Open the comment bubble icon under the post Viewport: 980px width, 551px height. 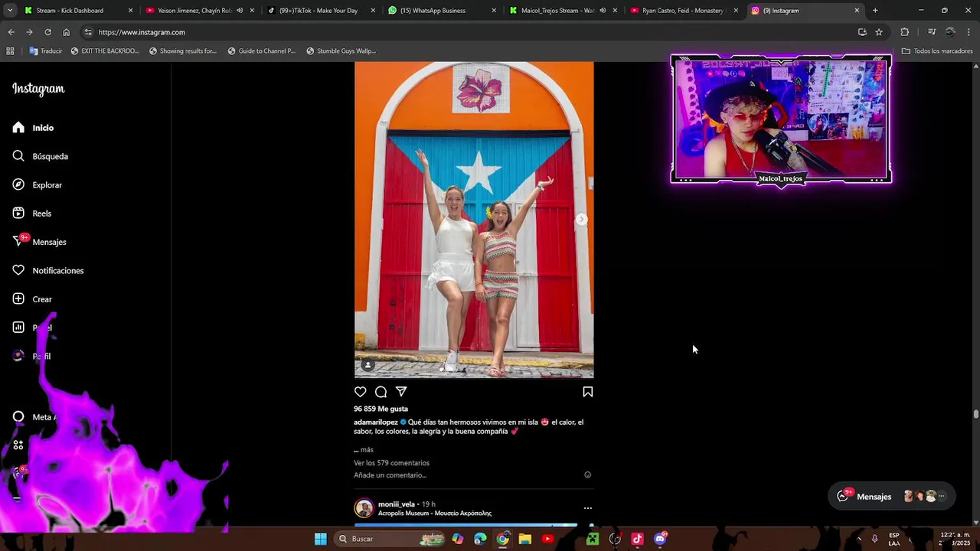click(381, 392)
